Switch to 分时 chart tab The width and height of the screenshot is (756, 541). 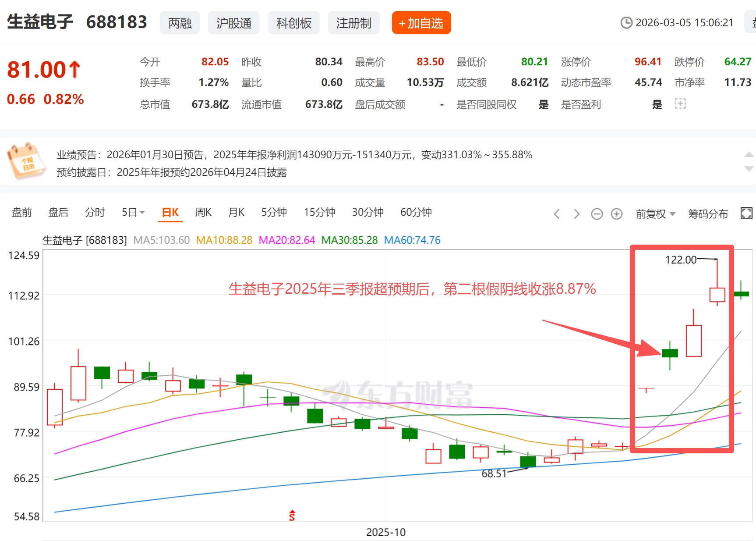coord(95,213)
